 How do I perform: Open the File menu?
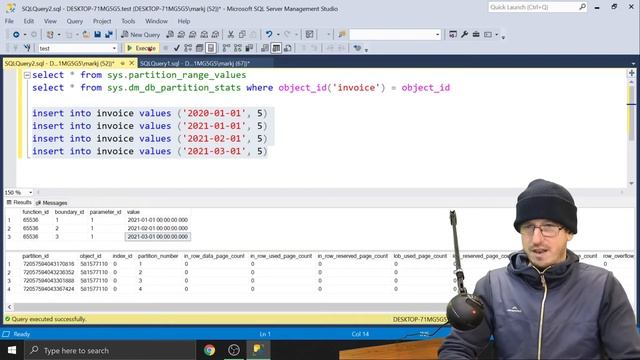click(9, 21)
